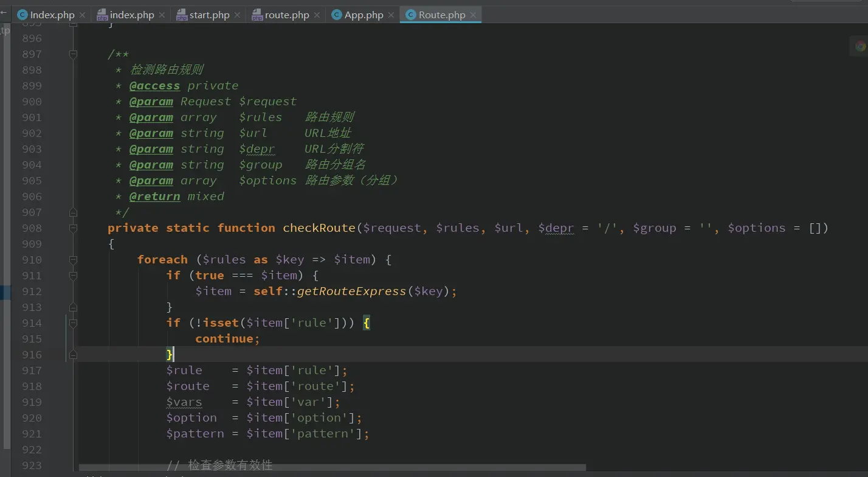Fold the if block at line 911
The height and width of the screenshot is (477, 868).
tap(74, 276)
